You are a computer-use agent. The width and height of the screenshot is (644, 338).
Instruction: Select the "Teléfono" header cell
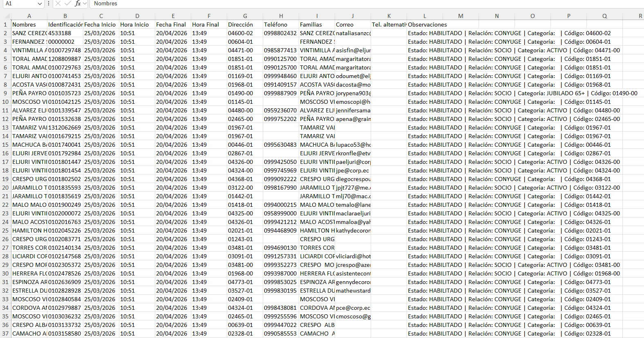click(281, 25)
